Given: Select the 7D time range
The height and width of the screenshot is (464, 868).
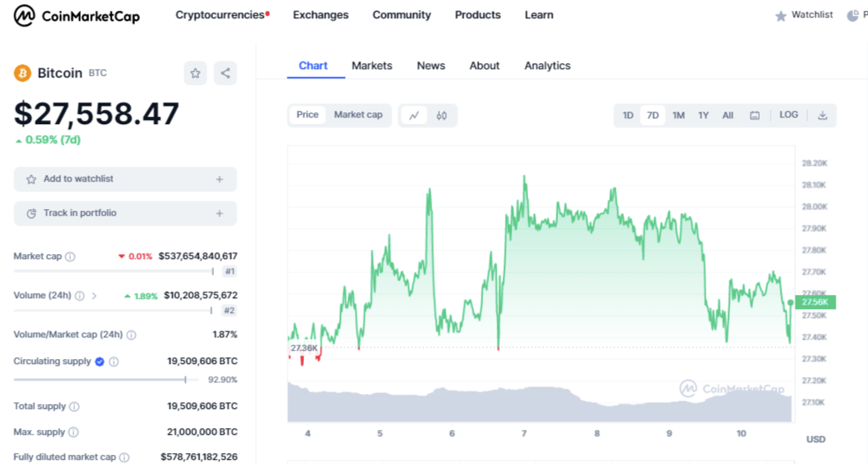Looking at the screenshot, I should pyautogui.click(x=652, y=116).
